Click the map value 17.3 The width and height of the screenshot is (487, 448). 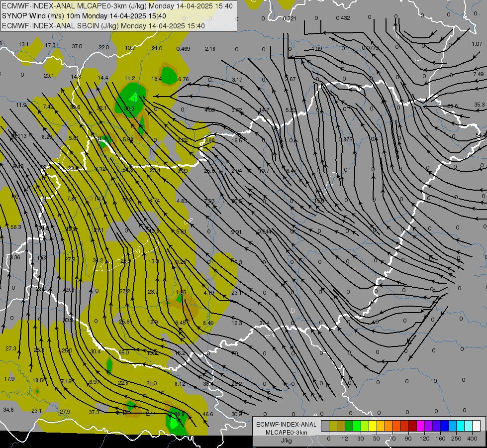pyautogui.click(x=50, y=45)
